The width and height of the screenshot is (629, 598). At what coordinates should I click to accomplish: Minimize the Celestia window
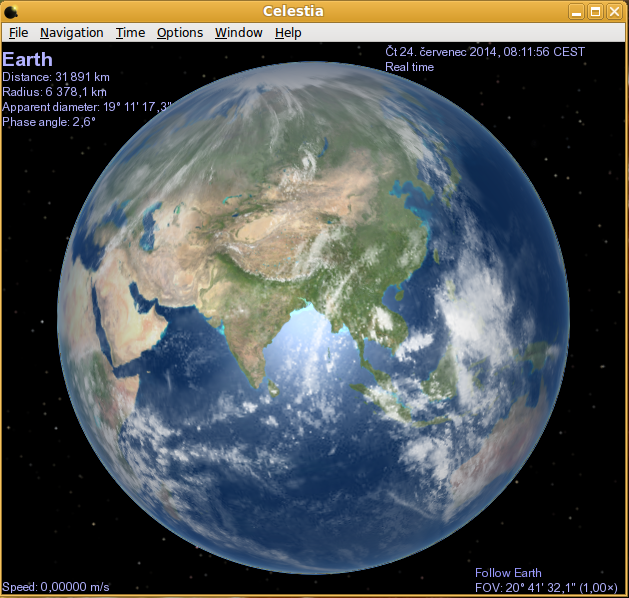[576, 12]
